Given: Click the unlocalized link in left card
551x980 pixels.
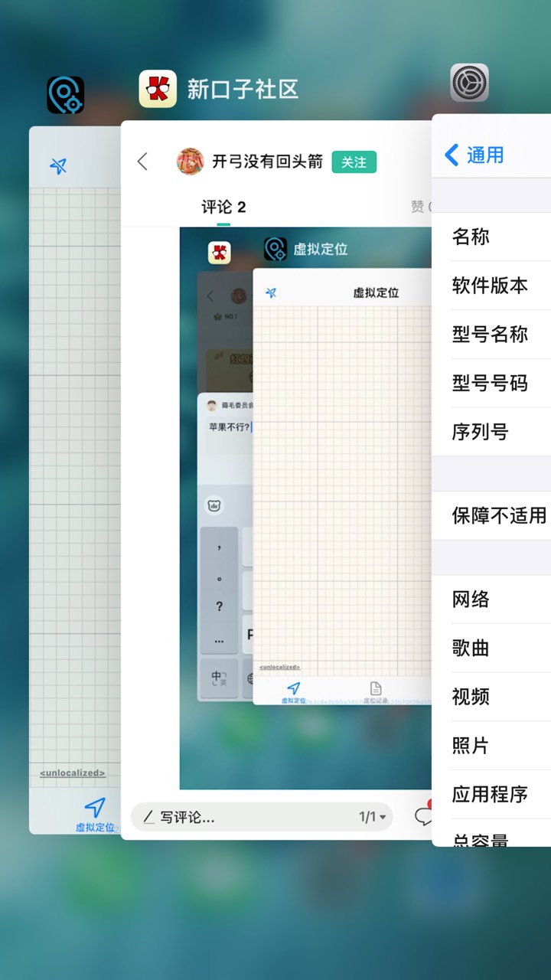Looking at the screenshot, I should (73, 773).
